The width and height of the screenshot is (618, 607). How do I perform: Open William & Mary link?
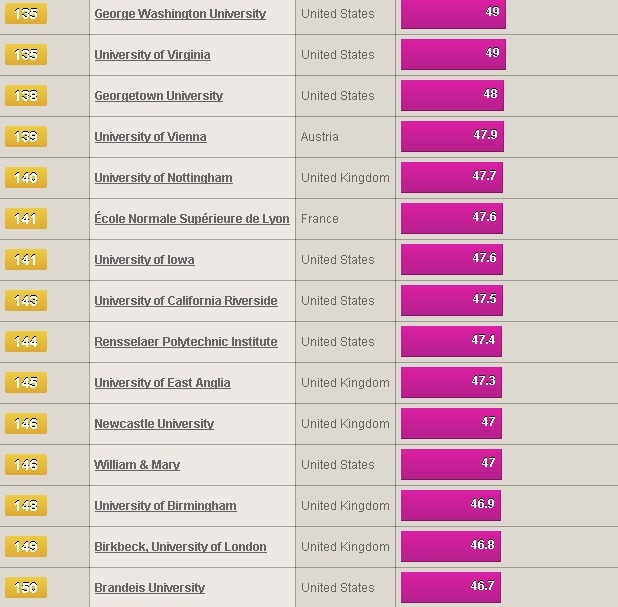[x=137, y=465]
